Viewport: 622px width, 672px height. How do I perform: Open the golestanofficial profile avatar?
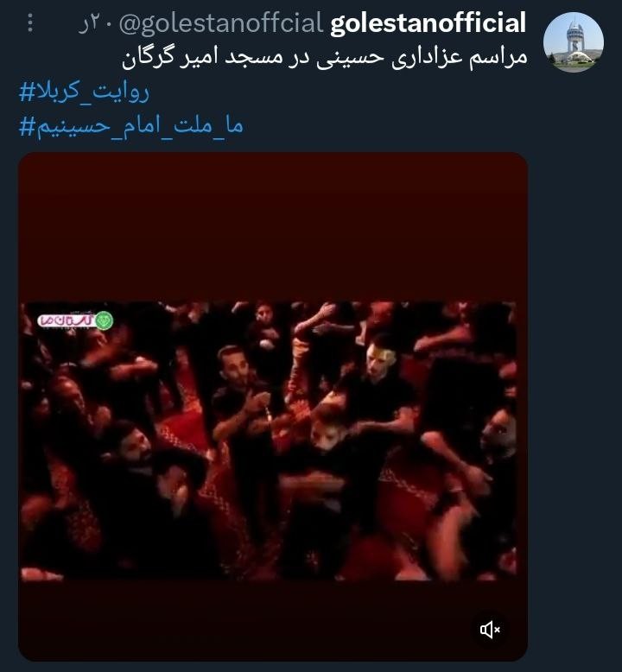pyautogui.click(x=573, y=42)
